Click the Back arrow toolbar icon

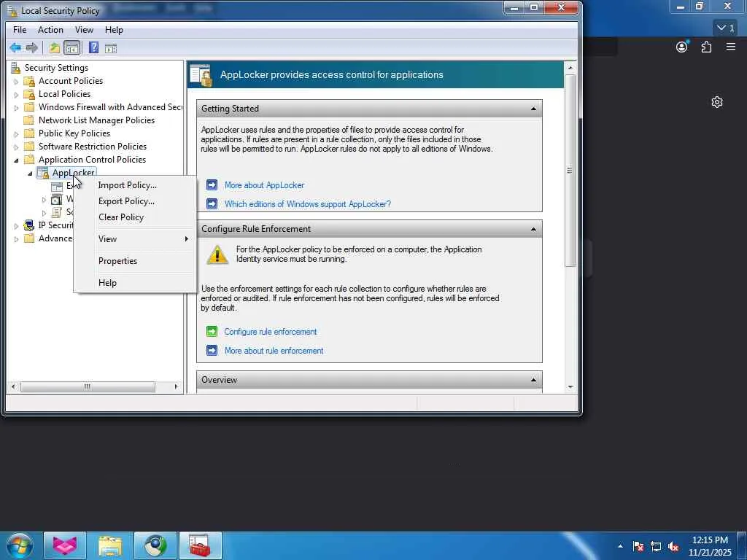pyautogui.click(x=15, y=47)
